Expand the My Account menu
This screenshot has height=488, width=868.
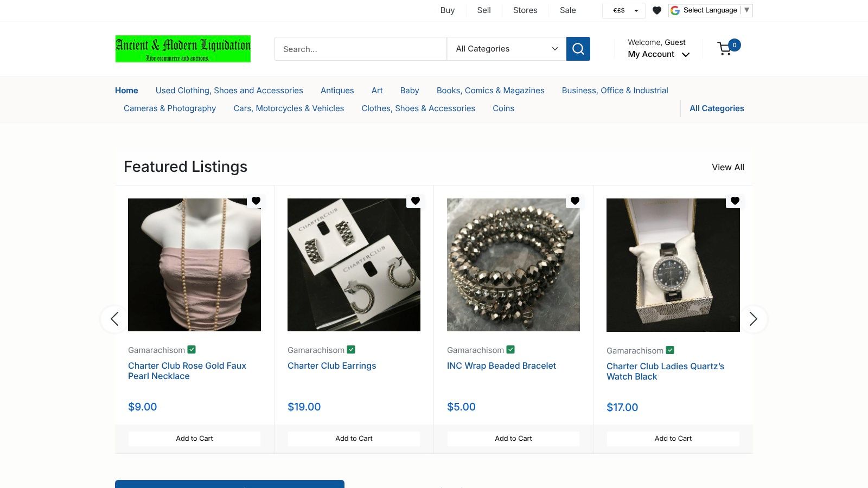(x=659, y=54)
